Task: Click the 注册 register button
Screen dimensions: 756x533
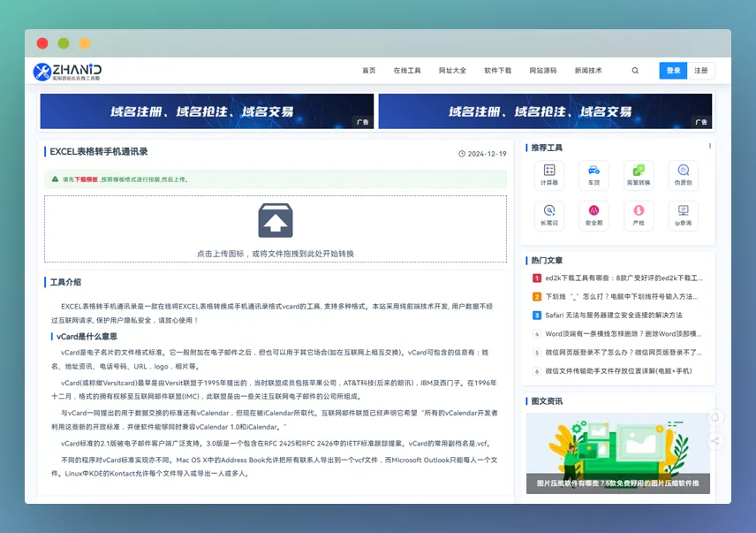Action: [700, 70]
